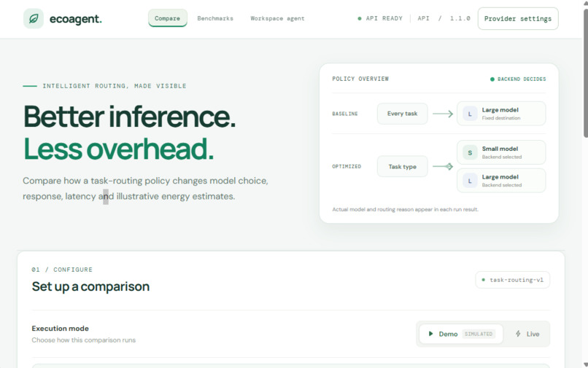
Task: Click the Live lightning bolt icon
Action: (x=518, y=334)
